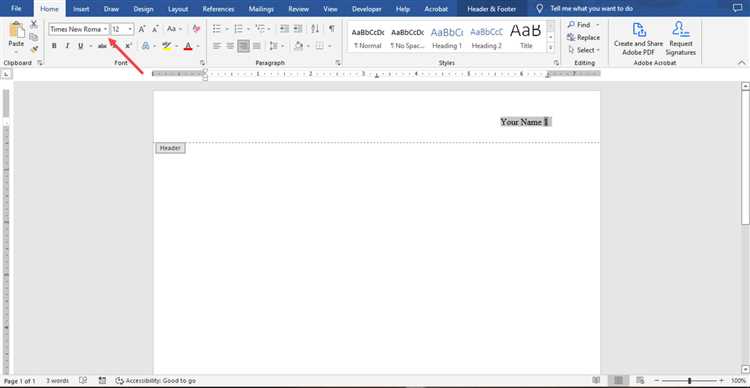Decrease paragraph indent

pyautogui.click(x=285, y=29)
